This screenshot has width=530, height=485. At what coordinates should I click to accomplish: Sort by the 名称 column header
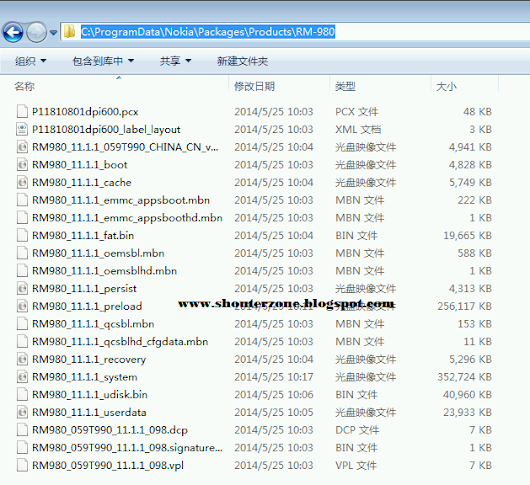pos(24,87)
